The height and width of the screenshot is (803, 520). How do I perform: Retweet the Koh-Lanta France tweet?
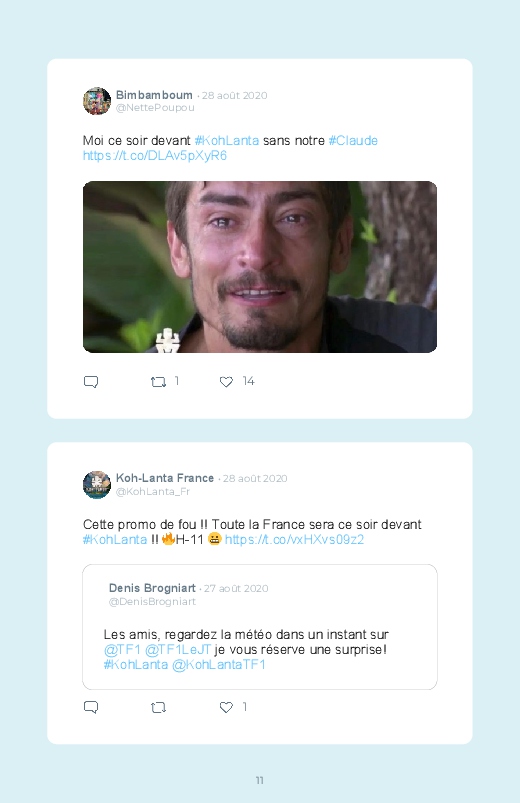click(x=158, y=708)
